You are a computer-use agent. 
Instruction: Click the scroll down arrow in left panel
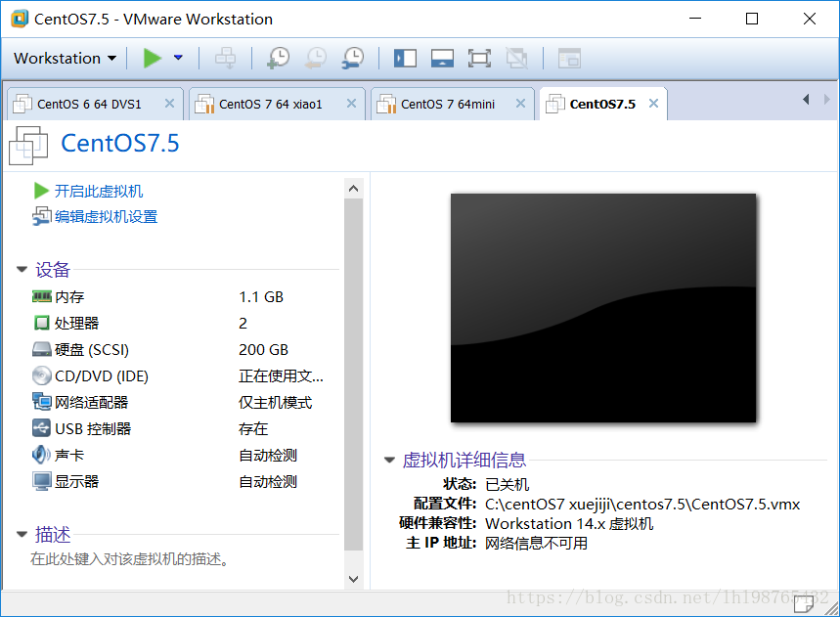pos(353,579)
